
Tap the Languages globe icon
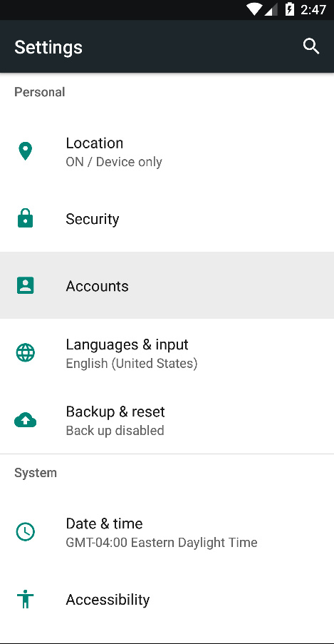click(26, 353)
